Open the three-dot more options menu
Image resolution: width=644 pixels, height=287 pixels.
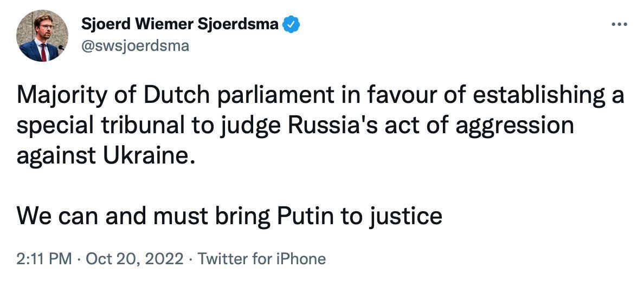[x=619, y=24]
